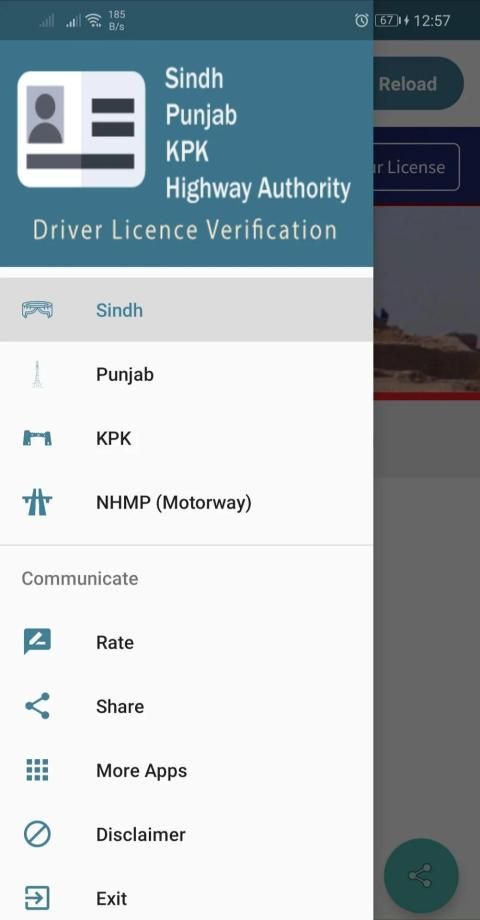Tap the Punjab minaret icon
The width and height of the screenshot is (480, 920).
pos(37,374)
